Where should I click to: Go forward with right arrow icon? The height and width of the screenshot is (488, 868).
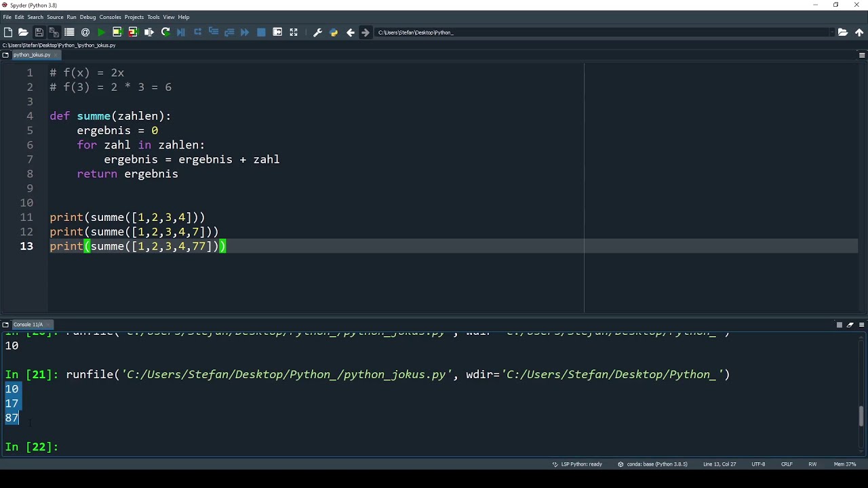pos(366,32)
